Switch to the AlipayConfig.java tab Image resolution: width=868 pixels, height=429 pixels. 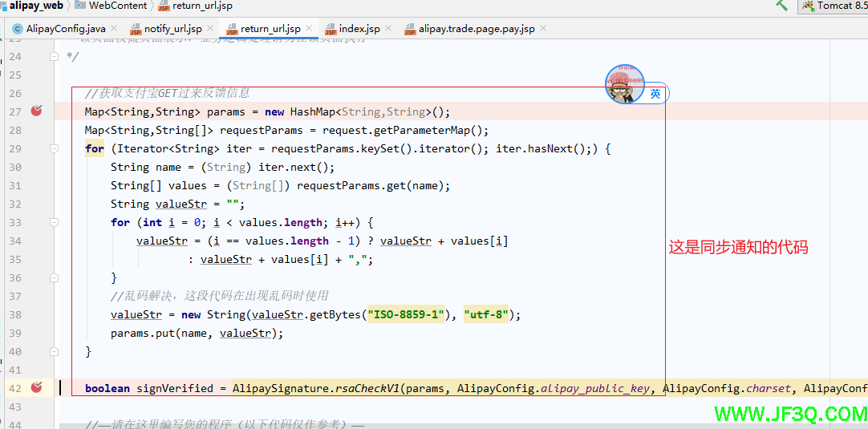(x=65, y=29)
